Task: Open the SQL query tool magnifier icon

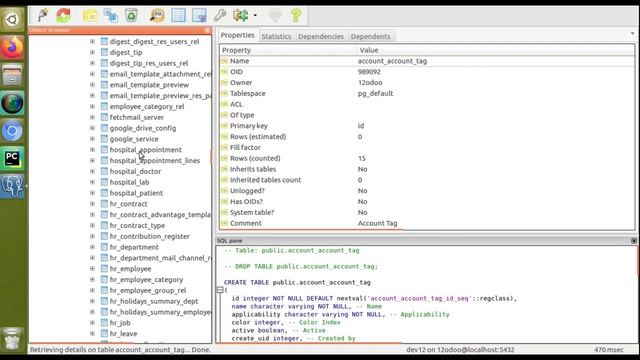Action: 157,16
